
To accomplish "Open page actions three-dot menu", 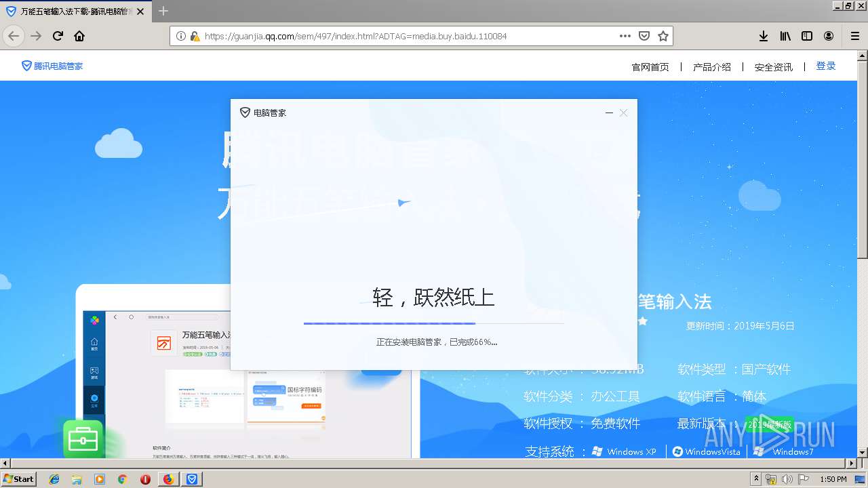I will [x=625, y=36].
